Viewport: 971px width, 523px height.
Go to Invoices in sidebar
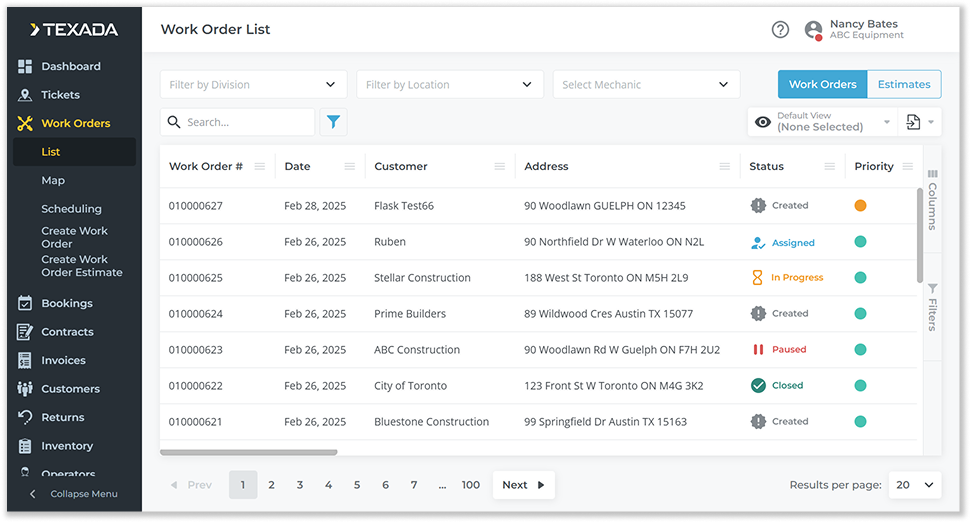pos(63,361)
